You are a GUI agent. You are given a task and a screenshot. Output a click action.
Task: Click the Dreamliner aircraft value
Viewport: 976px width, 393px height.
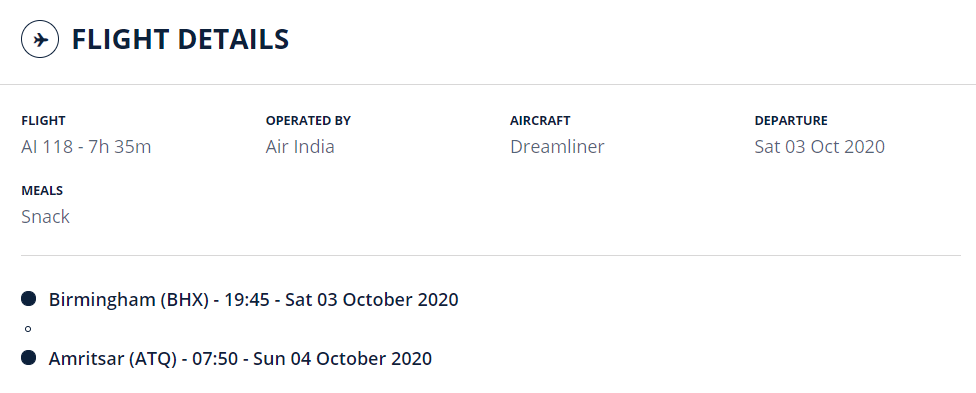557,147
